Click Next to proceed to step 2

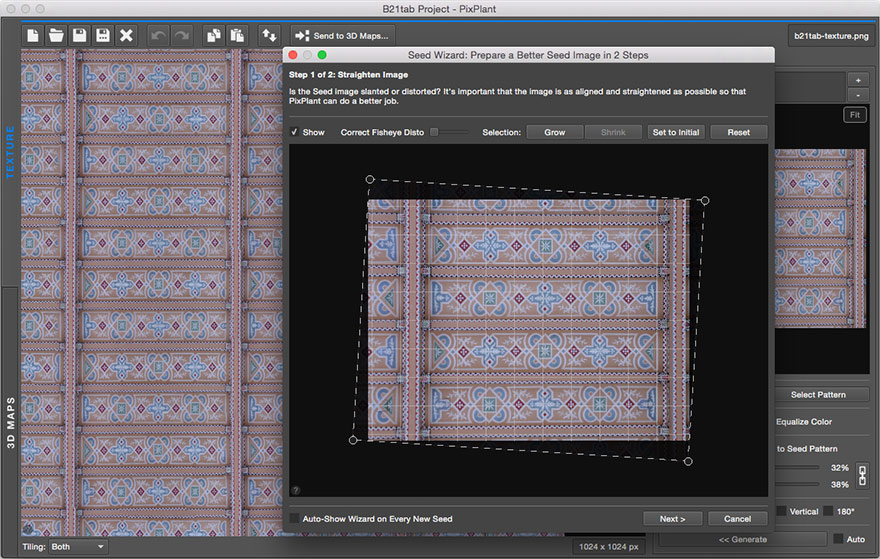[672, 519]
